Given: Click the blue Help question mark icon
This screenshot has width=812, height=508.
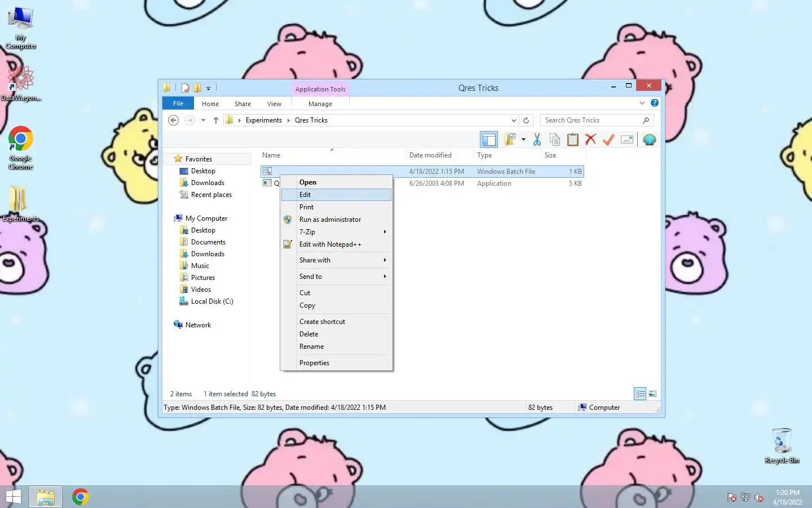Looking at the screenshot, I should [x=655, y=103].
